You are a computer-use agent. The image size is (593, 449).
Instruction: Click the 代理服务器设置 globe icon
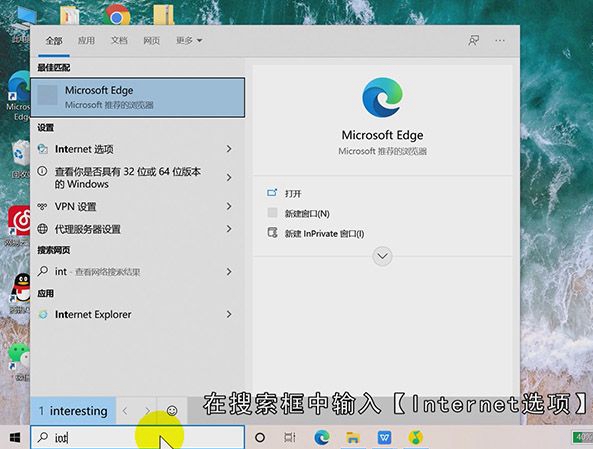pos(42,229)
